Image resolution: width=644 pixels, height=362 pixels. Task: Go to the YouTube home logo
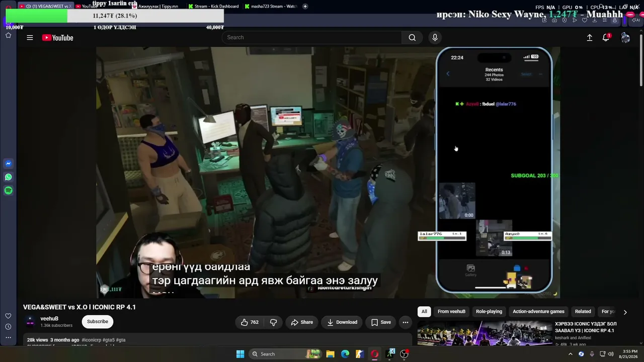click(58, 38)
